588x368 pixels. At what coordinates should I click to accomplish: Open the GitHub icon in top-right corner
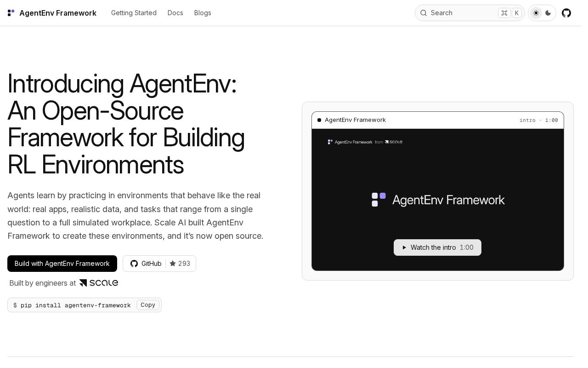point(566,13)
